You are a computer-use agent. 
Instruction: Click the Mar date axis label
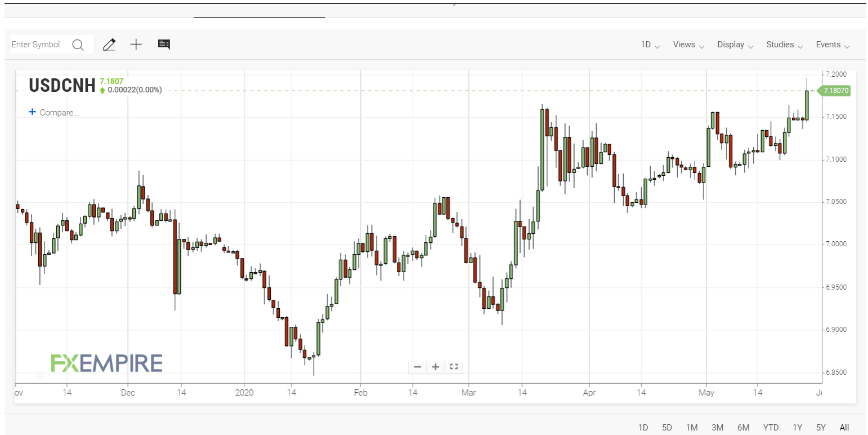[468, 392]
